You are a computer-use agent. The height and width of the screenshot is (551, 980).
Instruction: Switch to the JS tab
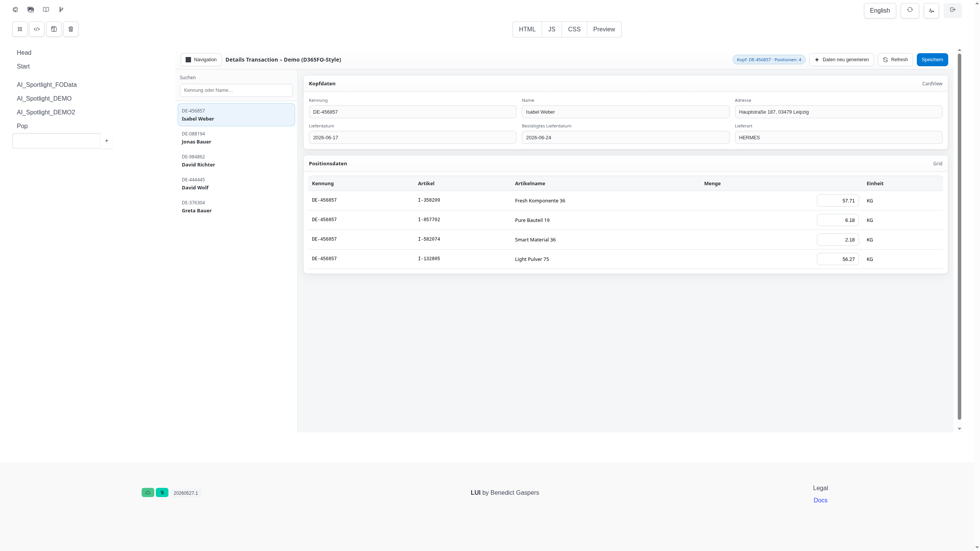[x=552, y=29]
